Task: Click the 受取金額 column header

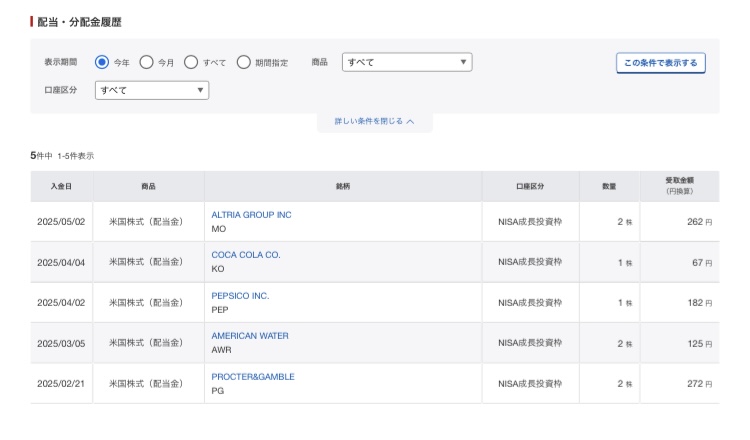Action: pyautogui.click(x=680, y=186)
